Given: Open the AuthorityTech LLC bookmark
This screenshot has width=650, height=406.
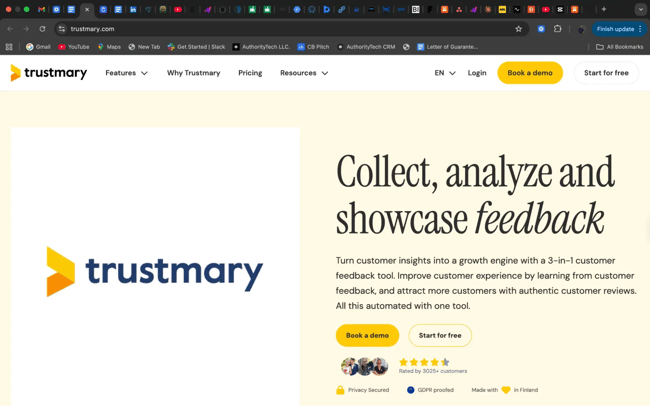Looking at the screenshot, I should click(x=261, y=47).
